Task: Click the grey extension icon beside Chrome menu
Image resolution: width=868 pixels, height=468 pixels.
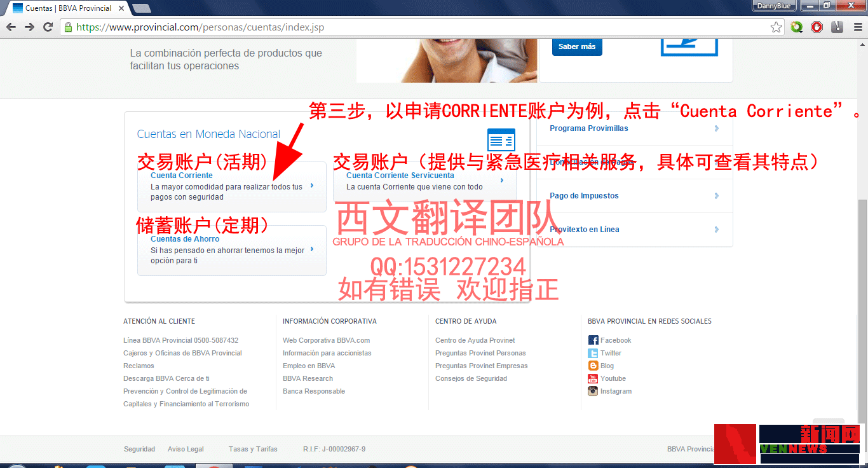Action: [837, 27]
